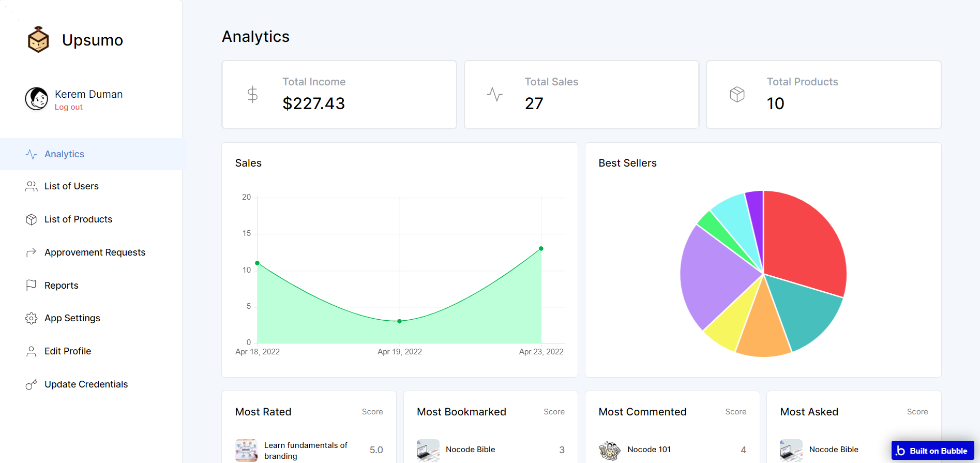The height and width of the screenshot is (463, 980).
Task: Open List of Users page
Action: coord(91,186)
